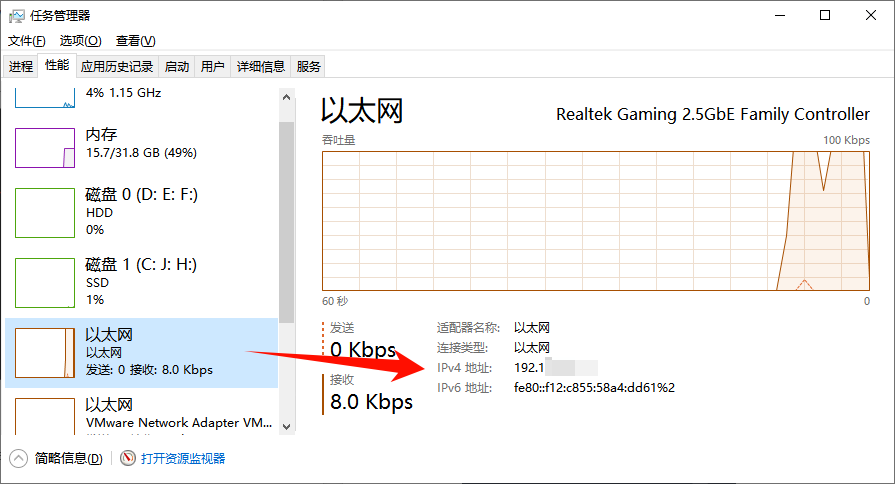Select the VMware Network Adapter Ethernet item

pos(141,413)
